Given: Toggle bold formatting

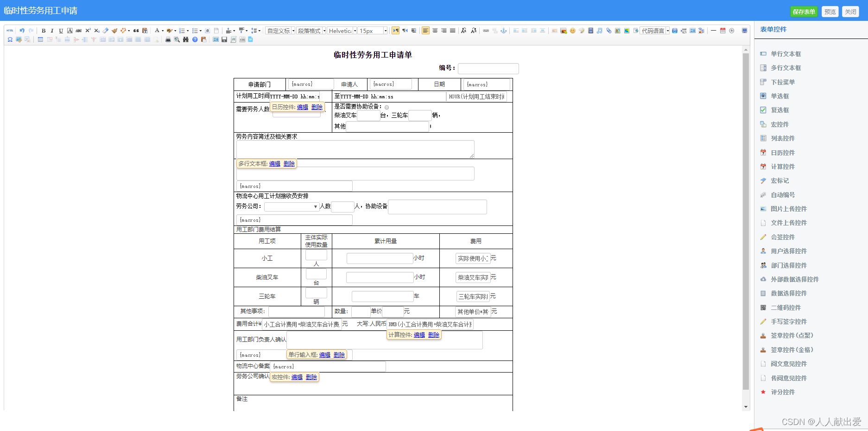Looking at the screenshot, I should click(44, 31).
